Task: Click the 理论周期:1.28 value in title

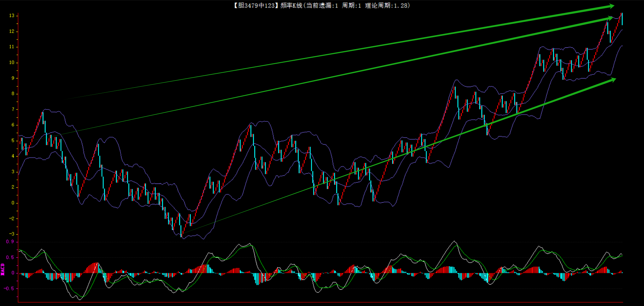Action: pos(387,5)
